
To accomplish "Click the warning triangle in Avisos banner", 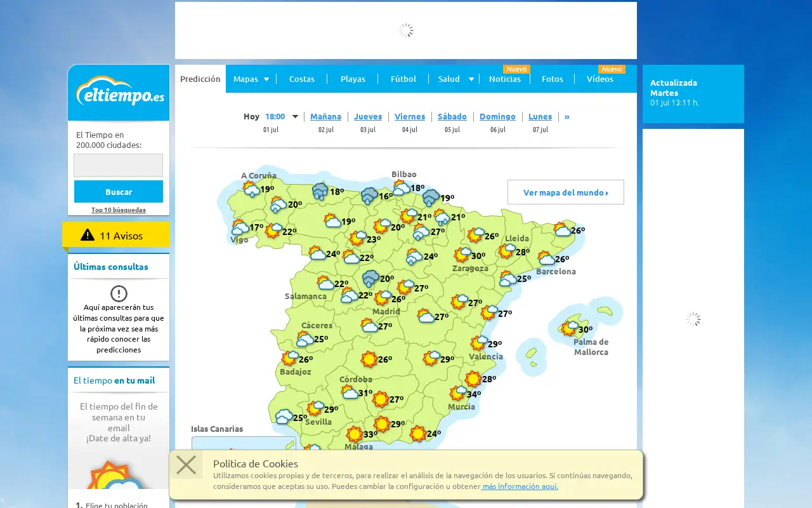I will 88,235.
